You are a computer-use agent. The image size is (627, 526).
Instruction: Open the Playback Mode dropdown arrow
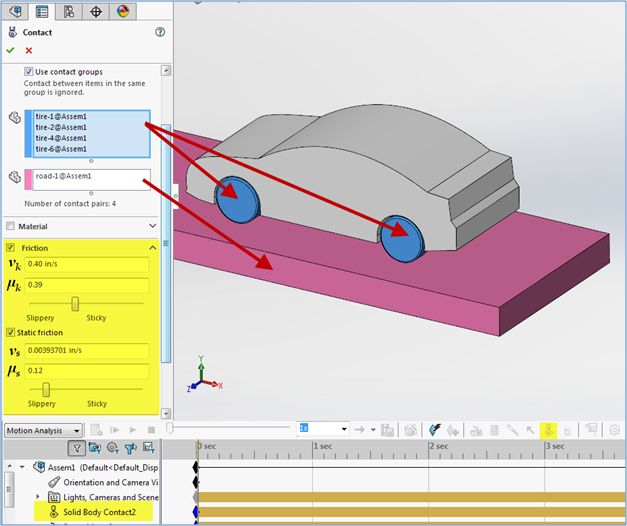click(x=373, y=430)
